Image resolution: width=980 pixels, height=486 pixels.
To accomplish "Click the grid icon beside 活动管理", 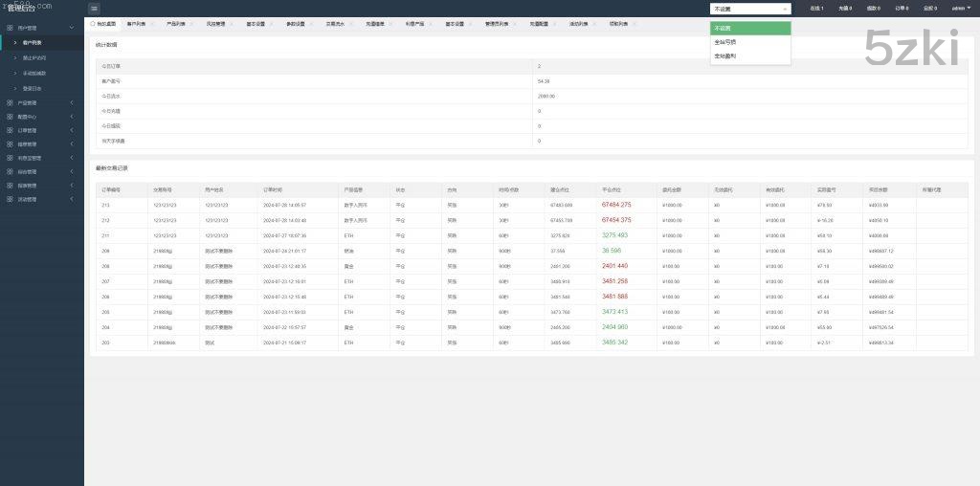I will pyautogui.click(x=11, y=199).
